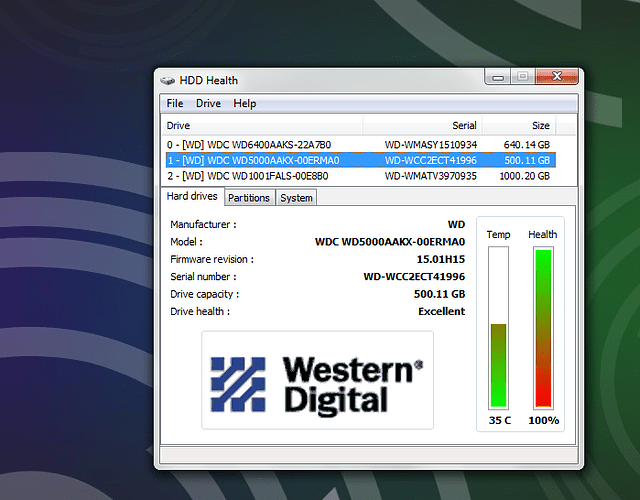Image resolution: width=640 pixels, height=500 pixels.
Task: Click the 640.14 GB size cell
Action: click(527, 144)
